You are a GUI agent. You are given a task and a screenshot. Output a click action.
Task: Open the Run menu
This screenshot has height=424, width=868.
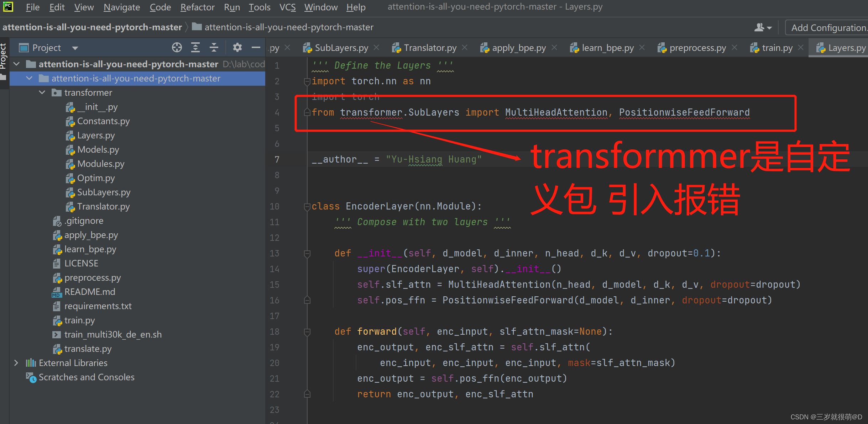[x=232, y=7]
